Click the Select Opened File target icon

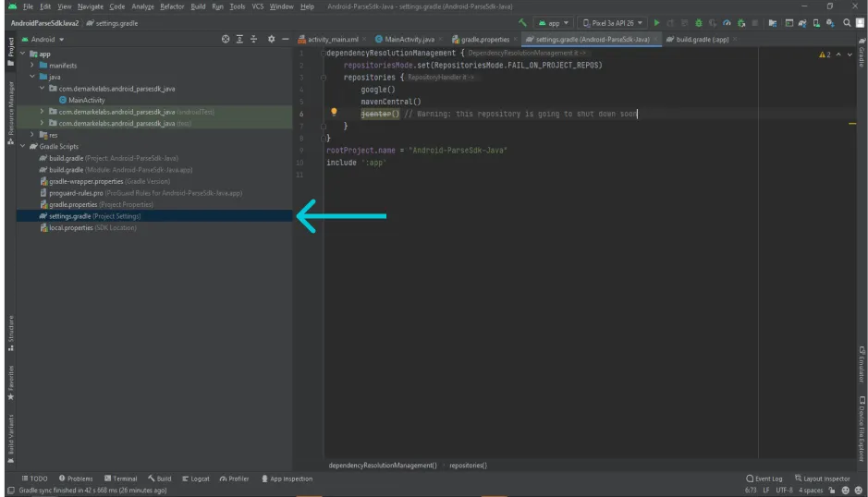tap(226, 40)
